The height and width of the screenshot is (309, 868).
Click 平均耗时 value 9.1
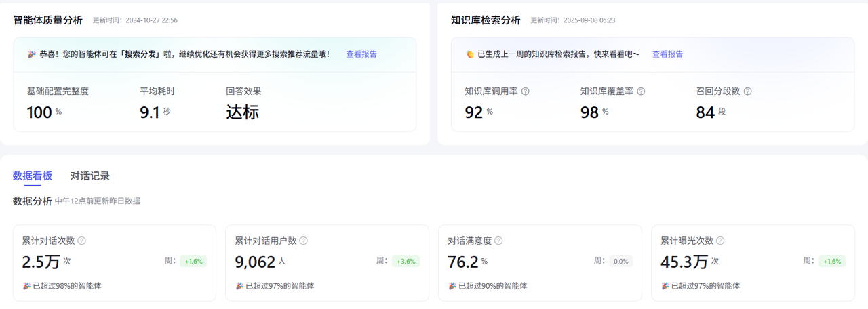tap(150, 112)
